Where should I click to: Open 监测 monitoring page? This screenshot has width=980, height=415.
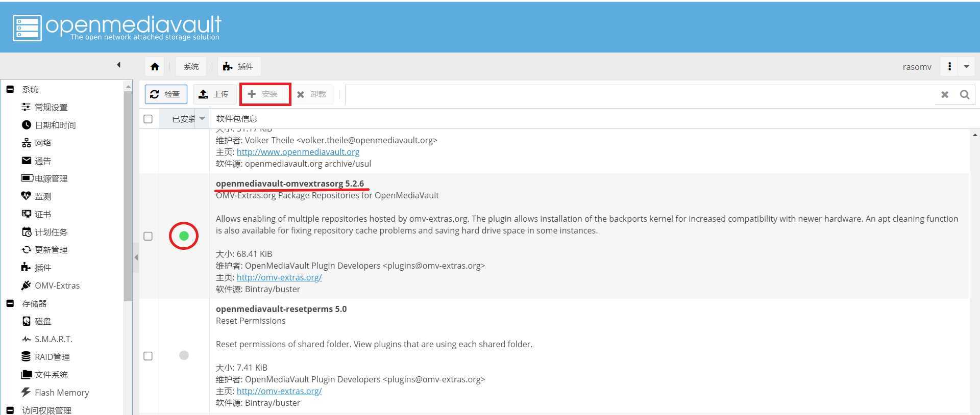(43, 196)
